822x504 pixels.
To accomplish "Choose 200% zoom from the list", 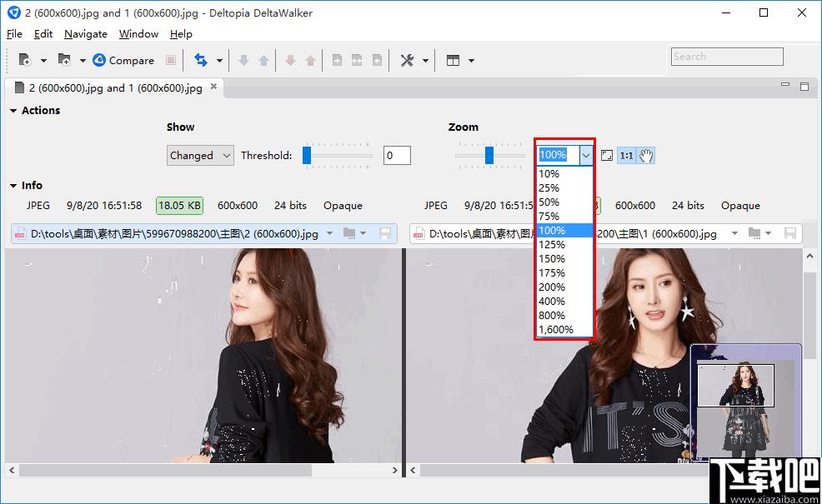I will (564, 287).
